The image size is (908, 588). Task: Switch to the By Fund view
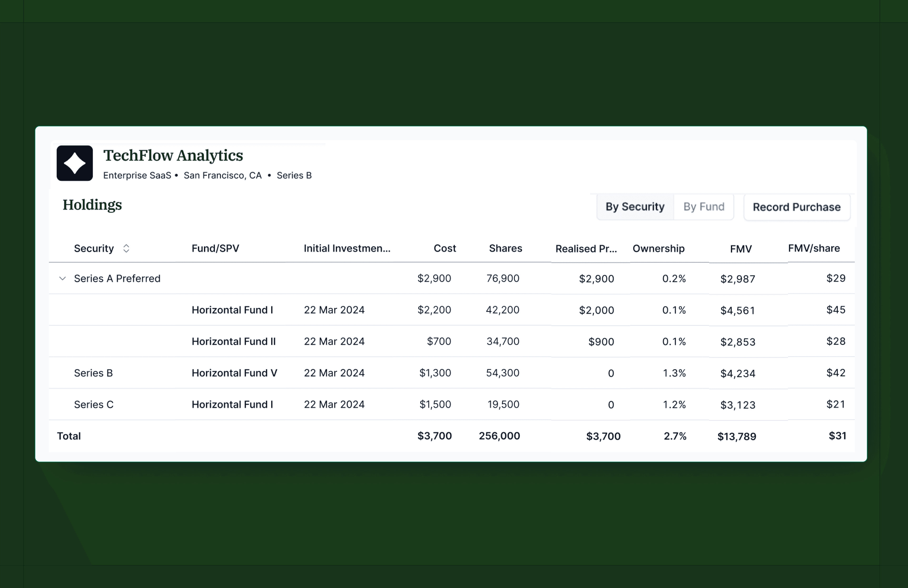(703, 207)
